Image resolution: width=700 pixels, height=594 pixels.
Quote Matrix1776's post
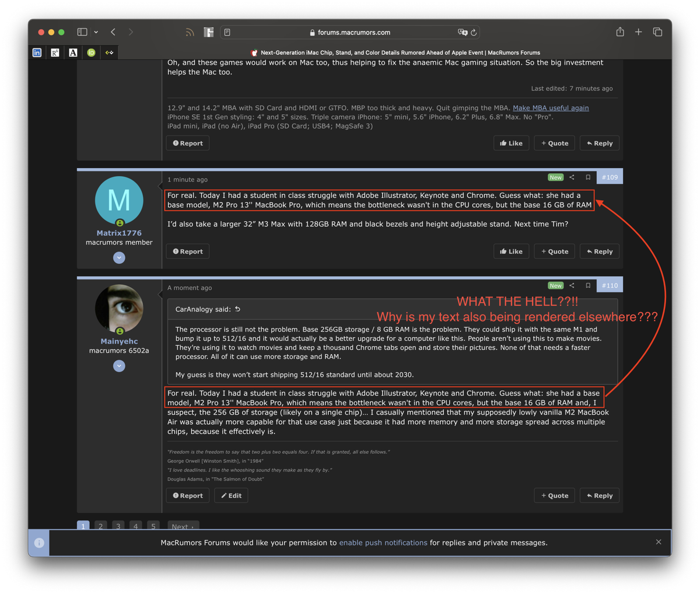[x=554, y=251]
